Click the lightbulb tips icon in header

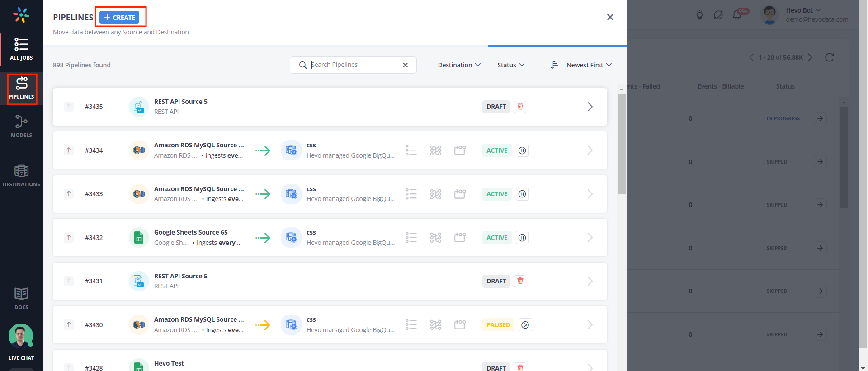(699, 15)
